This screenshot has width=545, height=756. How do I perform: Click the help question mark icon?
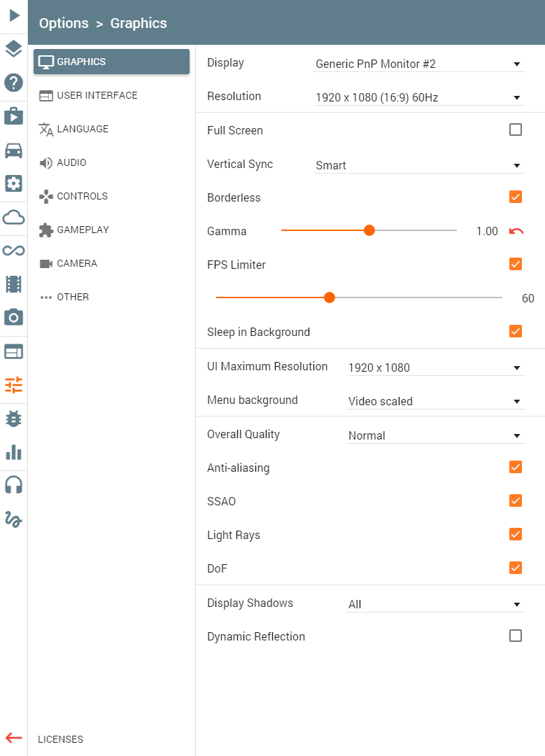point(14,83)
